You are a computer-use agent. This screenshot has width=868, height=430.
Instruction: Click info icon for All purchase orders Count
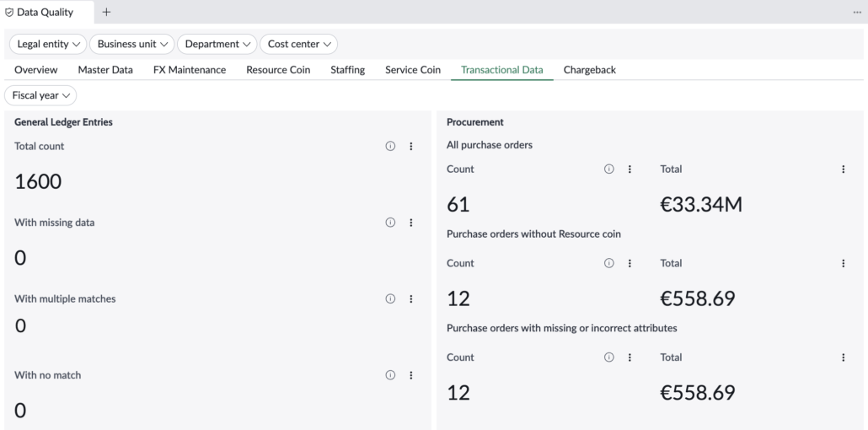pyautogui.click(x=608, y=169)
